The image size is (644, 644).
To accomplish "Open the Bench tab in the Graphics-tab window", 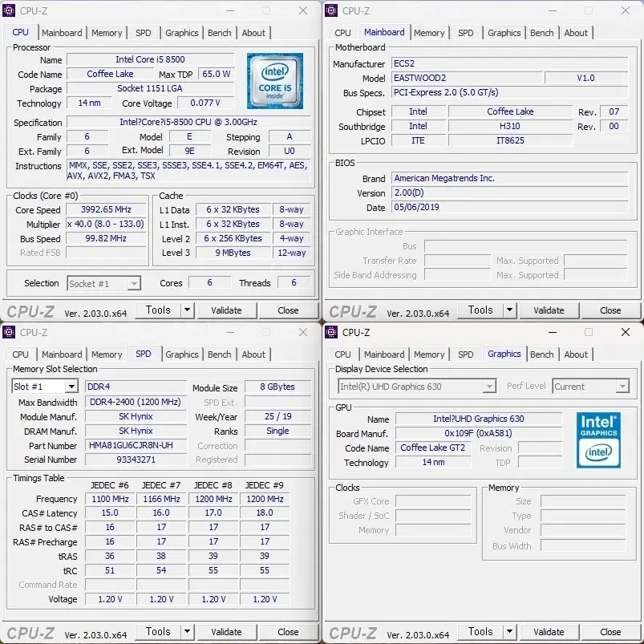I will pyautogui.click(x=541, y=354).
